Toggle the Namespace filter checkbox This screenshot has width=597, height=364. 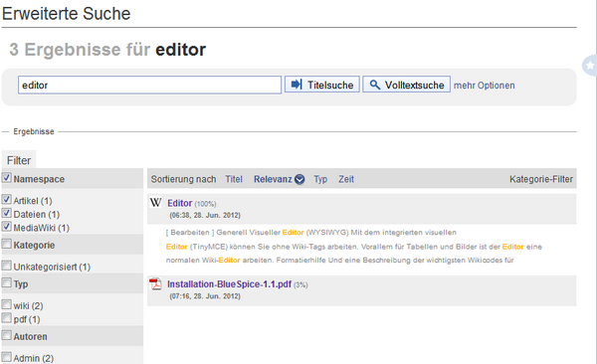click(7, 177)
